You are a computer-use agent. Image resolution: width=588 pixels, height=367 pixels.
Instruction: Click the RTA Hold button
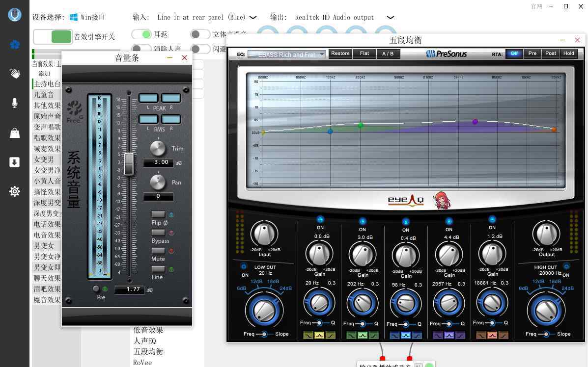(x=569, y=53)
